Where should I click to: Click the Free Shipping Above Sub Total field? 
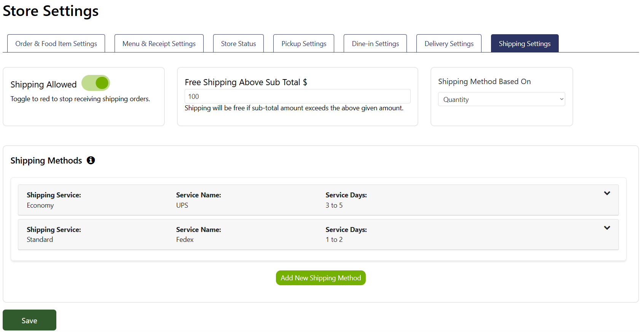[x=297, y=97]
